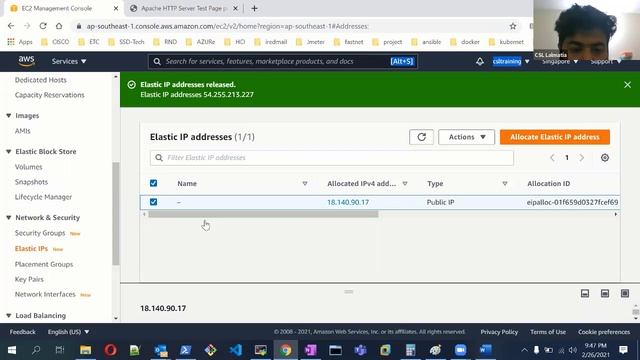640x360 pixels.
Task: Sort by Allocated IPv4 address column arrow
Action: [405, 184]
